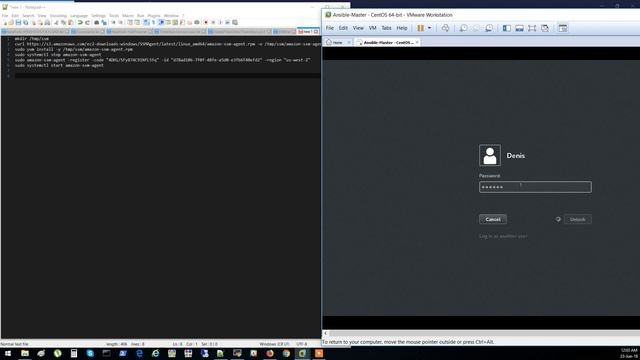Image resolution: width=640 pixels, height=360 pixels.
Task: Toggle Show All Characters in Notepad++
Action: (x=153, y=22)
